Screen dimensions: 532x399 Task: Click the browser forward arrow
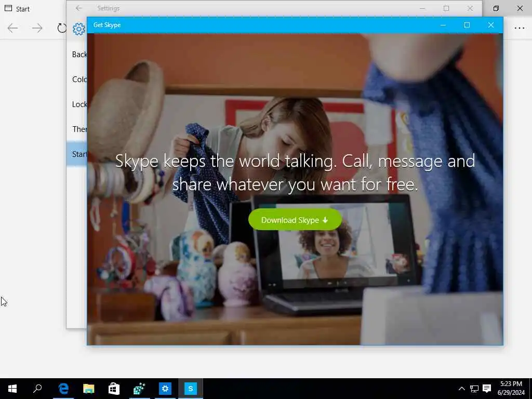[37, 28]
